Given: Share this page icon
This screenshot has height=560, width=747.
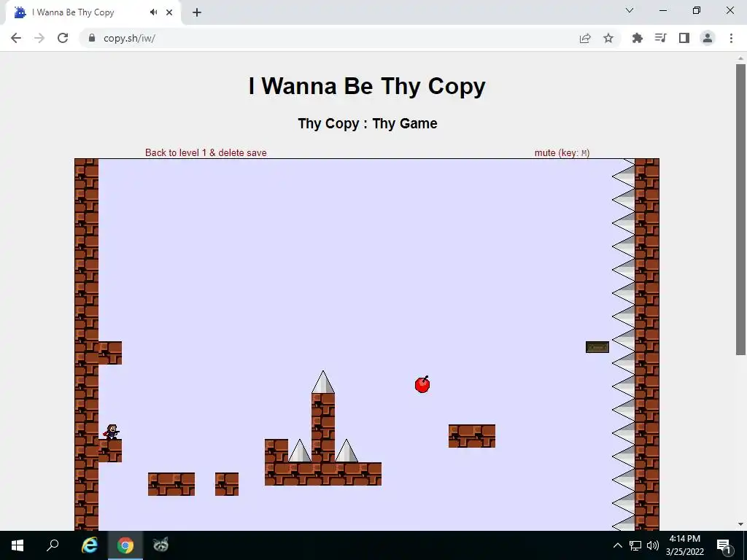Looking at the screenshot, I should [585, 38].
